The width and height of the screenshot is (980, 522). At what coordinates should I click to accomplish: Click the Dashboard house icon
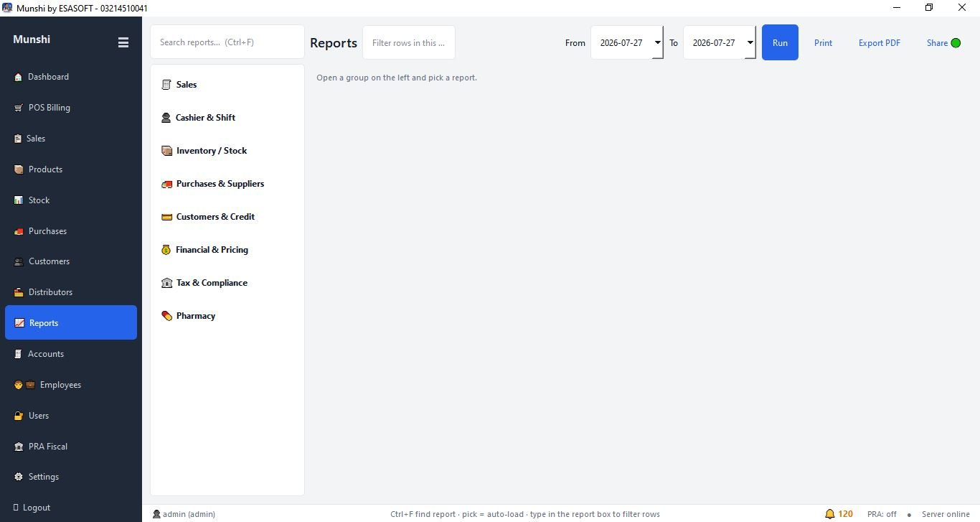pyautogui.click(x=19, y=77)
